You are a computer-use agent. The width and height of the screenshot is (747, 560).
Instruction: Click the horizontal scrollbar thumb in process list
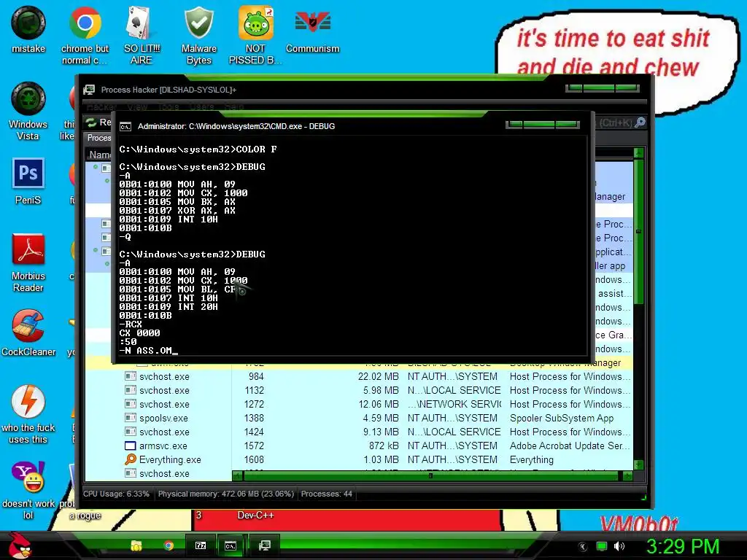coord(430,475)
